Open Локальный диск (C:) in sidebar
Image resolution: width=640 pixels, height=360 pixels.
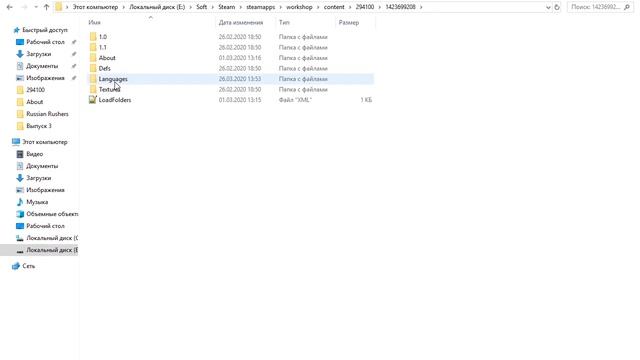(x=52, y=238)
